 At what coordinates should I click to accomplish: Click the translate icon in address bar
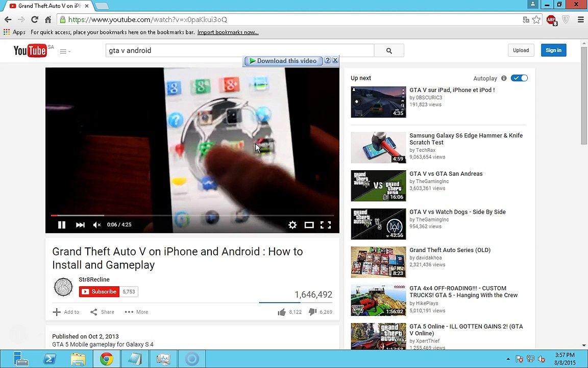pyautogui.click(x=526, y=19)
